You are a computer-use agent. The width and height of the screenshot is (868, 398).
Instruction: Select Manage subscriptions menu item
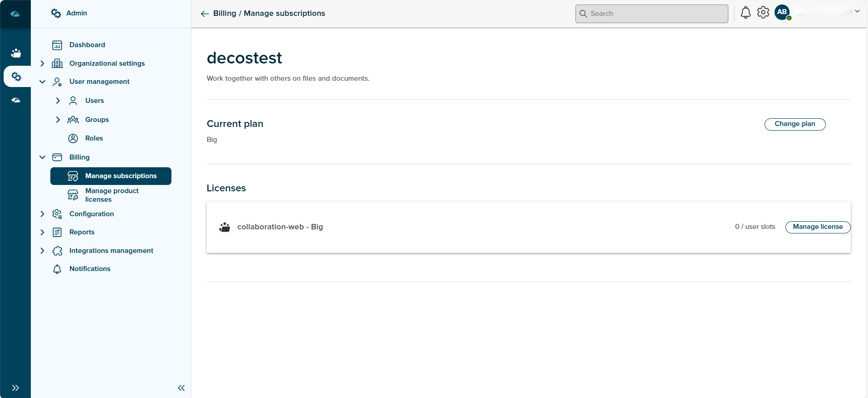(x=111, y=176)
